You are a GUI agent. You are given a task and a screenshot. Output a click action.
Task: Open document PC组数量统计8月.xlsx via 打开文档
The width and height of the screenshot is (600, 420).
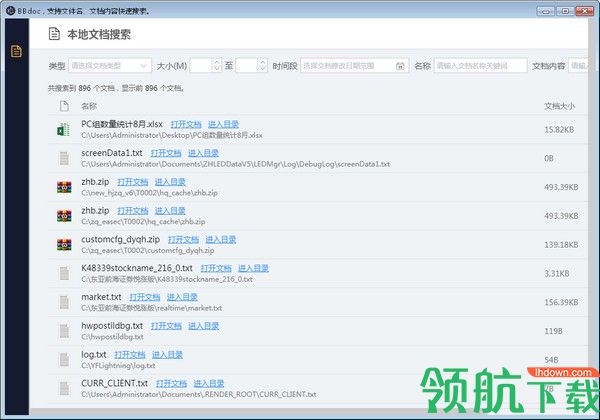pos(186,124)
